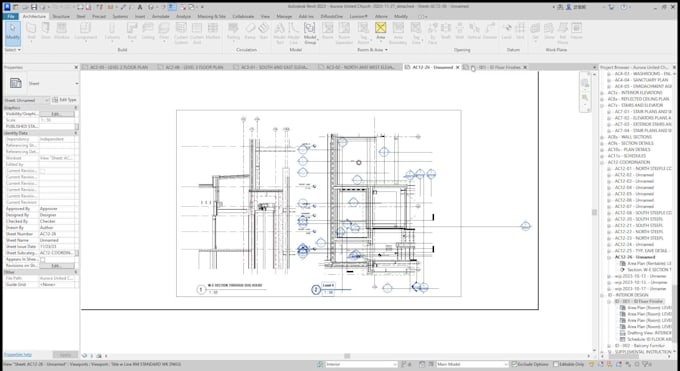Choose the Door tool
The image size is (680, 371).
pos(46,32)
